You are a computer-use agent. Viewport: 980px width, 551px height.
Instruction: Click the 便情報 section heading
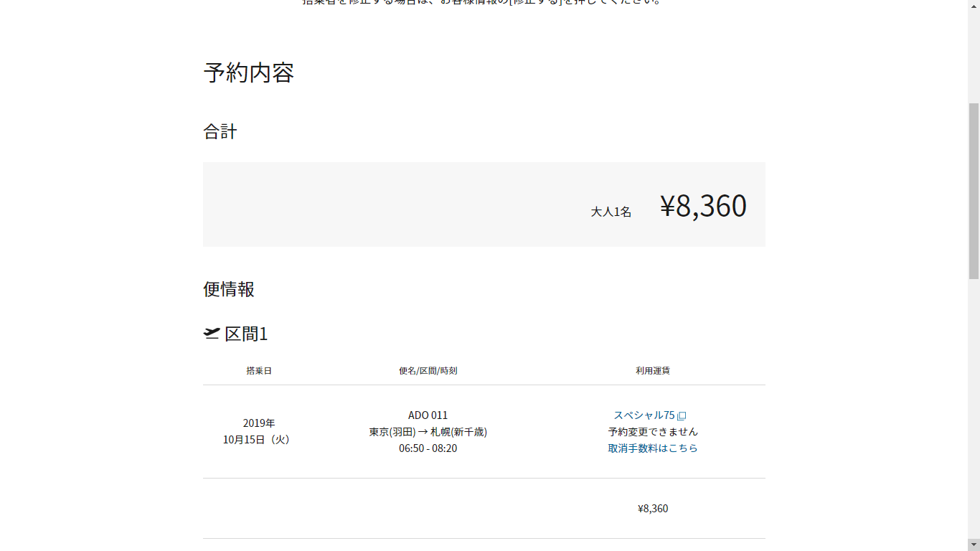229,289
